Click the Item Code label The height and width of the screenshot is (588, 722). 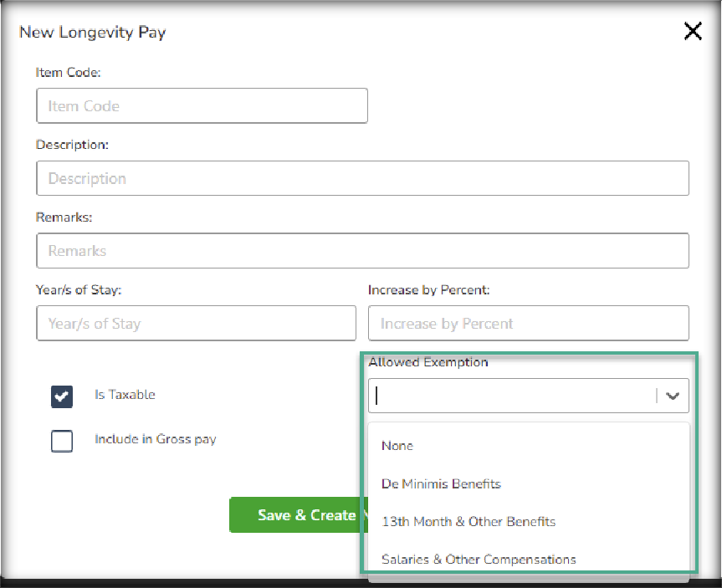[x=68, y=73]
